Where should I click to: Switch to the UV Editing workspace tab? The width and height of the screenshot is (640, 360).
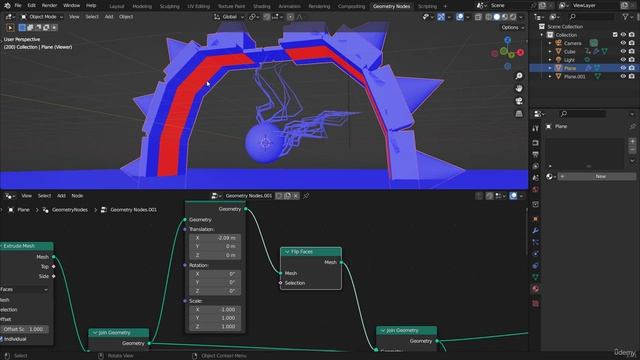[x=198, y=6]
